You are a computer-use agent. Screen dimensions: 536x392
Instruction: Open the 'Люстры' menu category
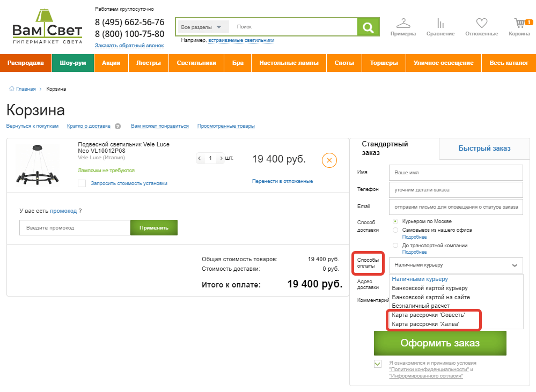149,63
